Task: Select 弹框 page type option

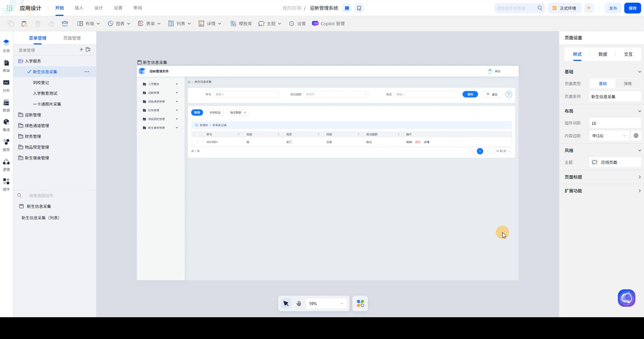Action: pyautogui.click(x=628, y=84)
